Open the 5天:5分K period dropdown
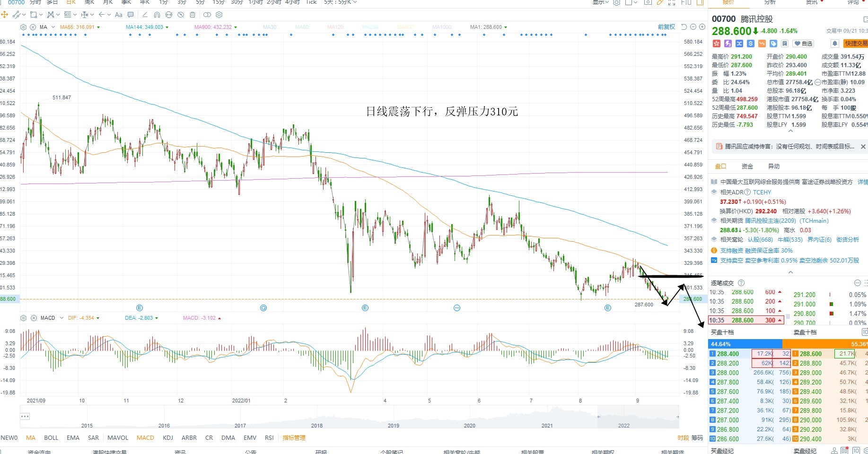Screen dimensions: 868x454 pyautogui.click(x=340, y=2)
